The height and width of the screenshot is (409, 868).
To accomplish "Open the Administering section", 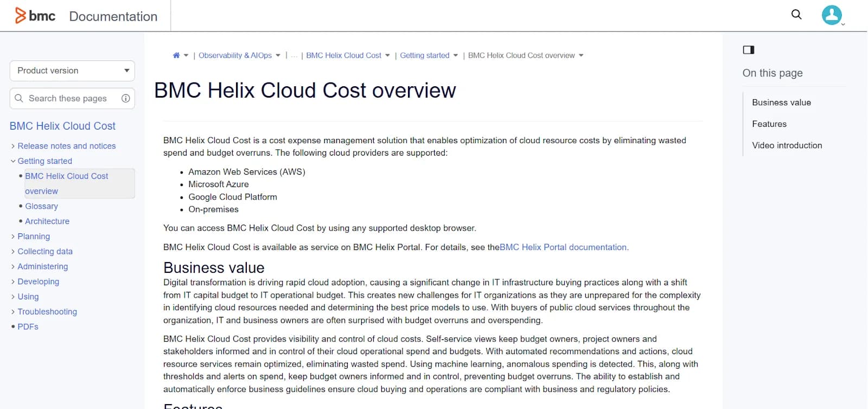I will [x=43, y=267].
